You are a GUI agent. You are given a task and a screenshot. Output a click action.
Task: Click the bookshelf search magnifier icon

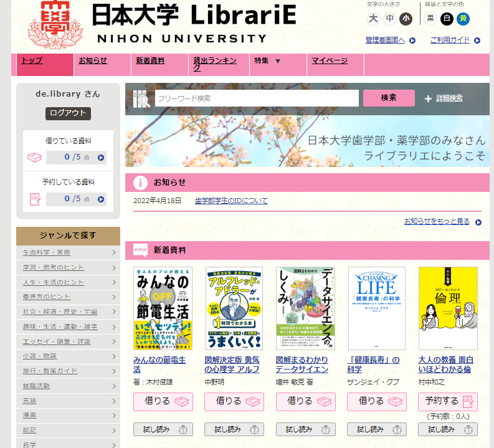[x=141, y=98]
